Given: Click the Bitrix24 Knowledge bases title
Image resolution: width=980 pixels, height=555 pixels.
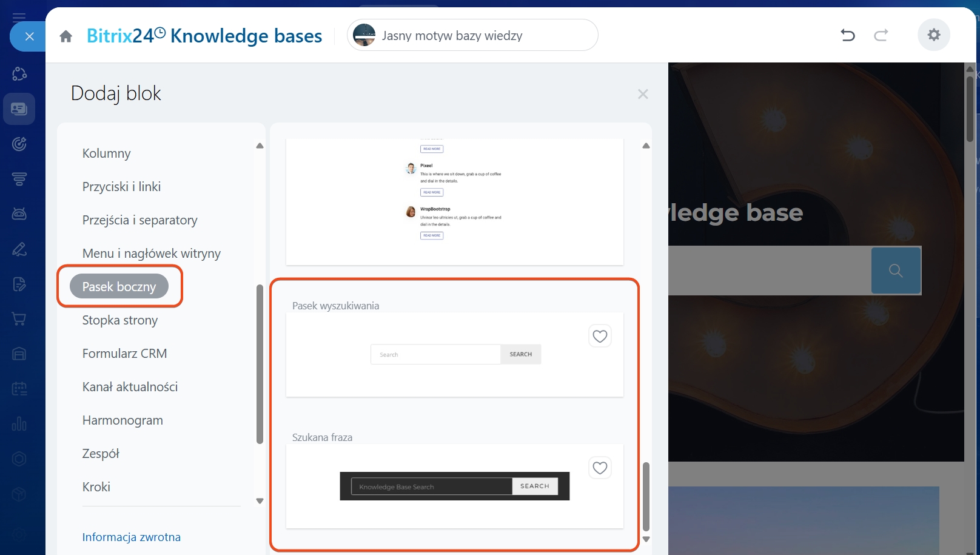Looking at the screenshot, I should 204,36.
